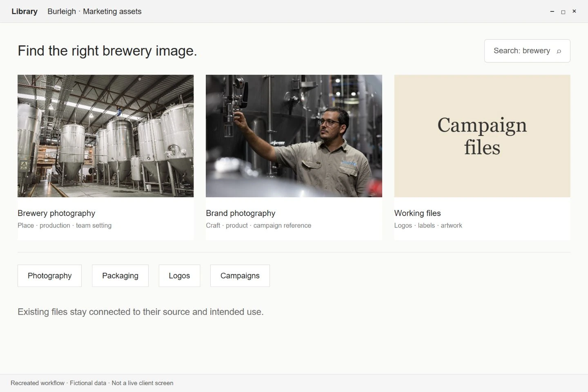Select the Logos filter button
The height and width of the screenshot is (392, 588).
click(179, 276)
